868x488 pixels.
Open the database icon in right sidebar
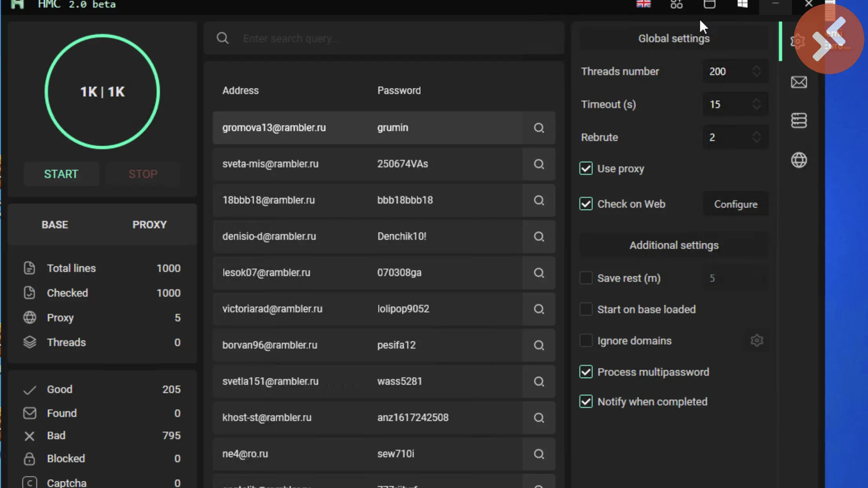[x=799, y=120]
